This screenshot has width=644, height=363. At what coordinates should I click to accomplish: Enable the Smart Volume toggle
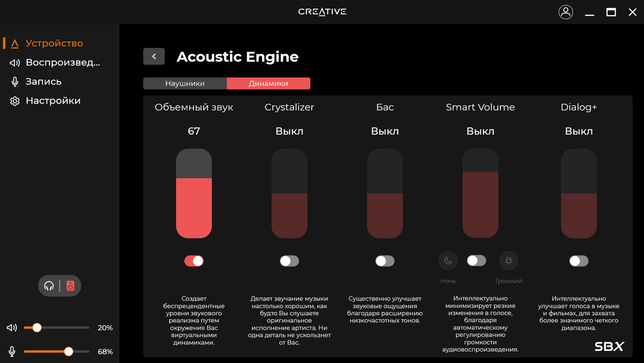coord(476,261)
